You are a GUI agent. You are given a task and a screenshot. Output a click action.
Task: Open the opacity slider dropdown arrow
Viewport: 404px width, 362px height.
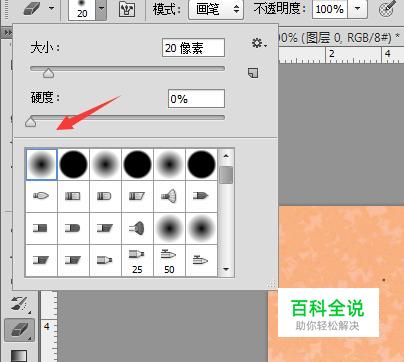(357, 9)
